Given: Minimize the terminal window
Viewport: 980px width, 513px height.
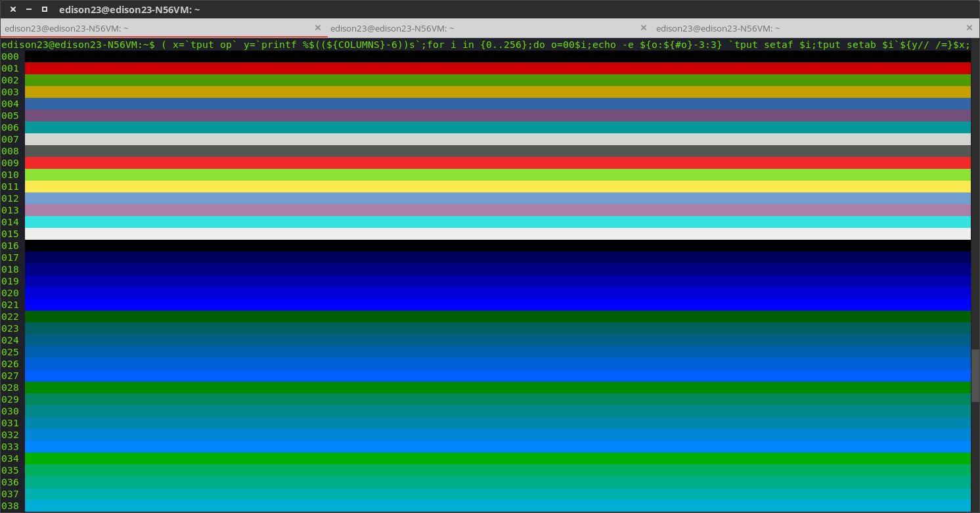Looking at the screenshot, I should tap(29, 9).
